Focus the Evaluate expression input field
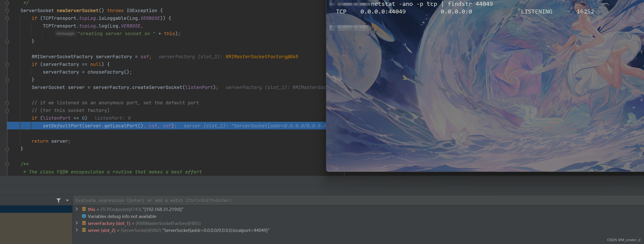 [x=358, y=200]
